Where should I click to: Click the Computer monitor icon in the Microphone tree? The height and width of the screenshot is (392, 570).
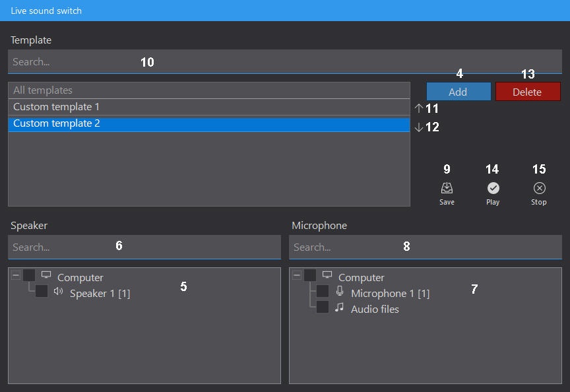pyautogui.click(x=327, y=275)
